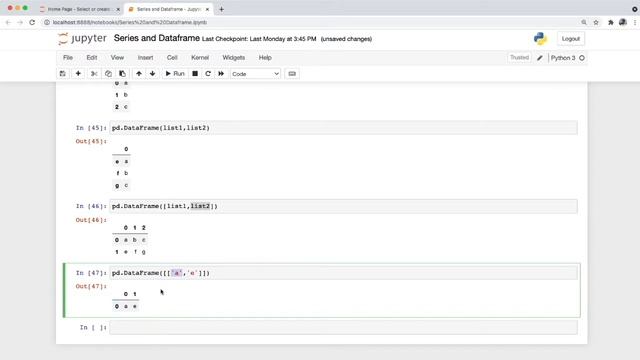Click the Trusted notebook indicator
Image resolution: width=640 pixels, height=360 pixels.
coord(519,58)
